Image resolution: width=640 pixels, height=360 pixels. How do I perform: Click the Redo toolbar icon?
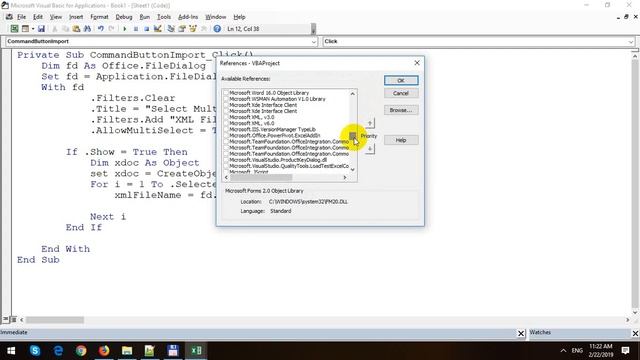[x=111, y=29]
